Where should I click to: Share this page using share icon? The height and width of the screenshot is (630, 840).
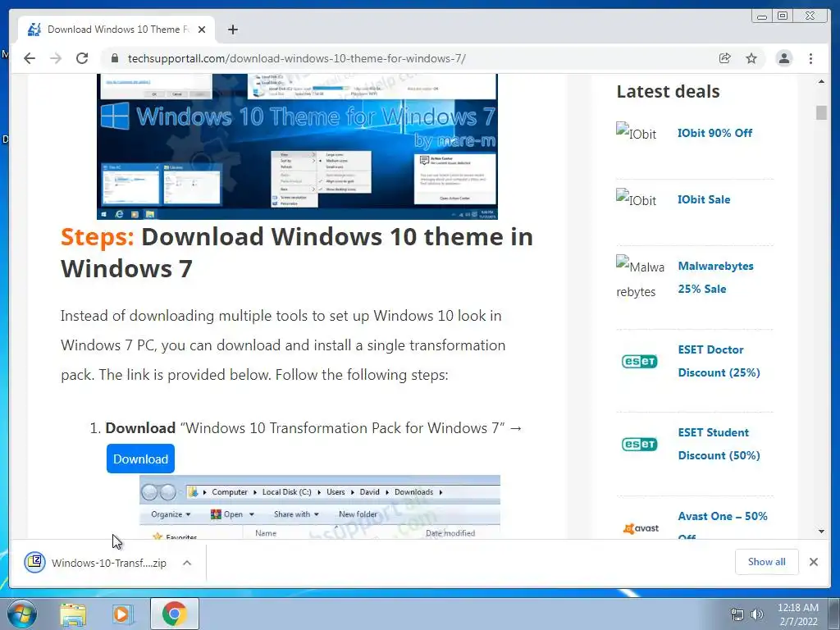(725, 58)
